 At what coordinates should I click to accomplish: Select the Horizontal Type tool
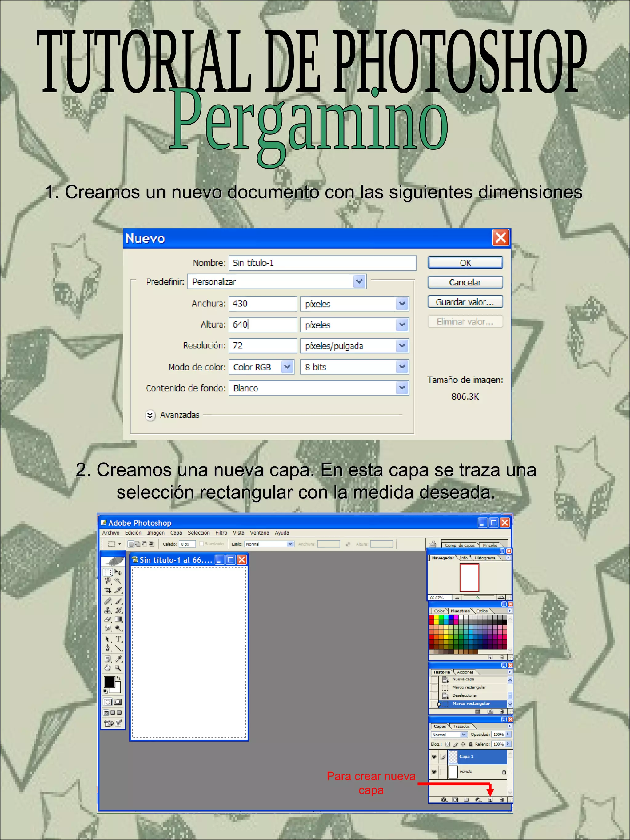click(x=118, y=639)
